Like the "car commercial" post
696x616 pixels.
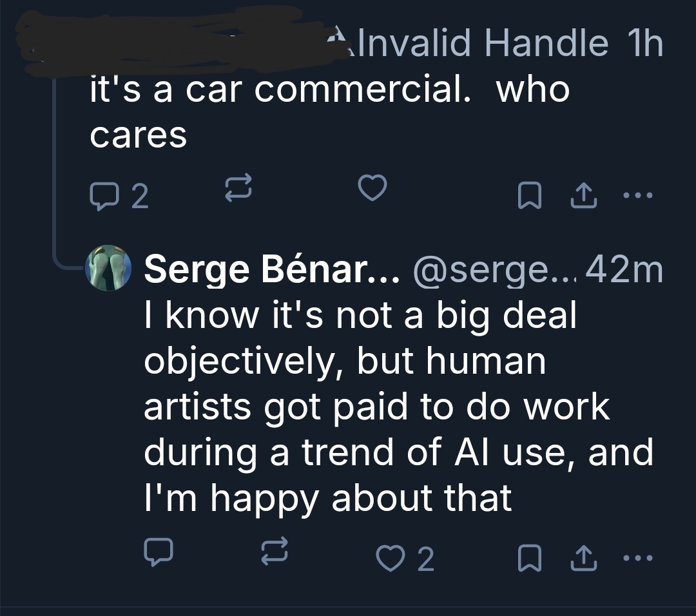pyautogui.click(x=372, y=189)
